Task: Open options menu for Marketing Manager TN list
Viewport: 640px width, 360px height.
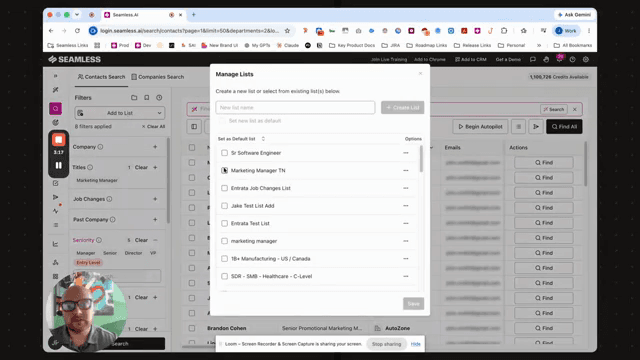Action: pos(406,170)
